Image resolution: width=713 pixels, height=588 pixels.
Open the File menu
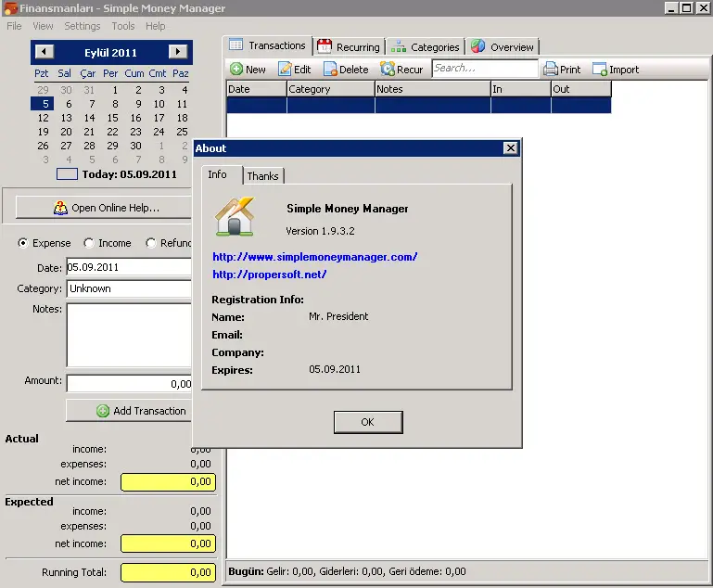tap(14, 26)
